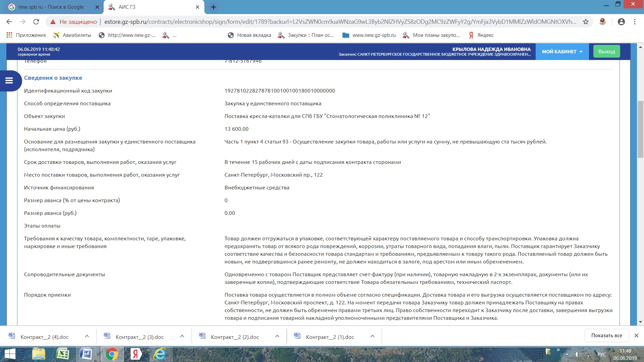Reload the current page
The height and width of the screenshot is (362, 644).
pyautogui.click(x=36, y=22)
